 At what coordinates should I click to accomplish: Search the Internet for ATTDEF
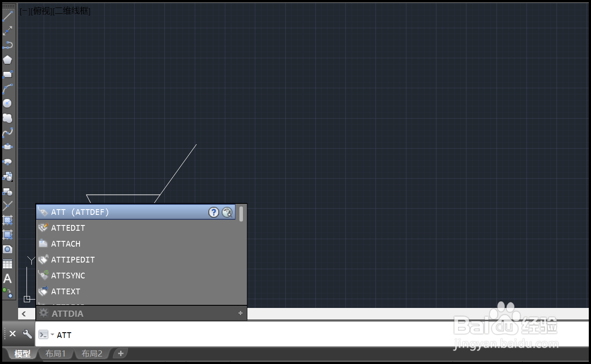(227, 212)
